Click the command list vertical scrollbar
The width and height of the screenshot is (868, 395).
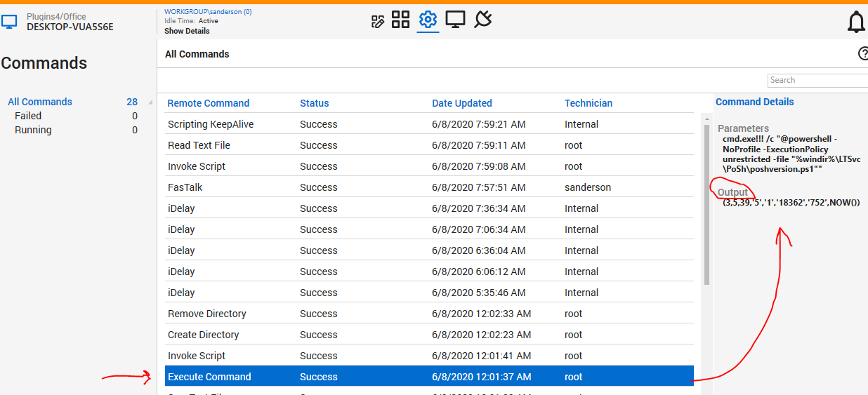(706, 203)
